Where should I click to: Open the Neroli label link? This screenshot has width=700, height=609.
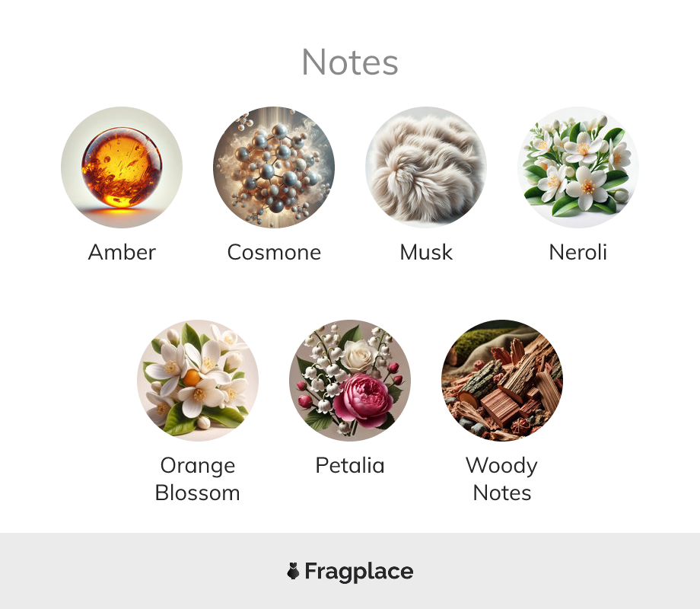pyautogui.click(x=578, y=252)
